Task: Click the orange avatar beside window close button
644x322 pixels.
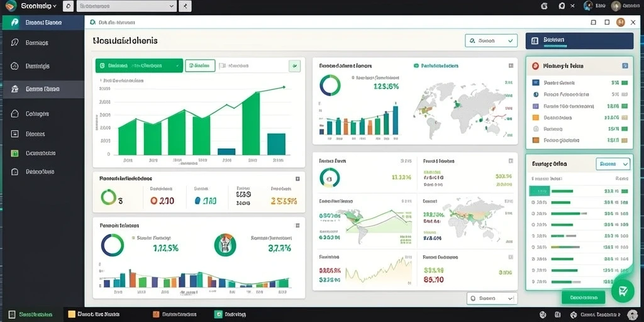Action: [620, 23]
